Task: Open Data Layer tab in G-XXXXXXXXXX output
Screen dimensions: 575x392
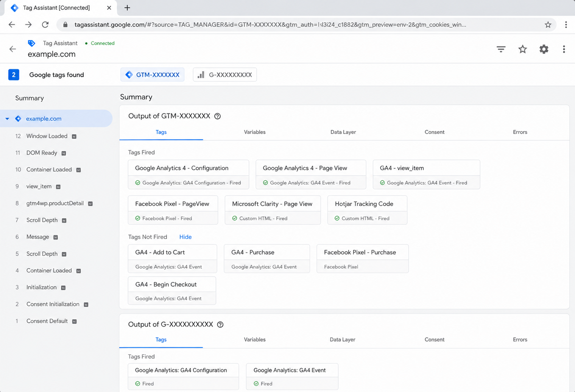Action: (343, 339)
